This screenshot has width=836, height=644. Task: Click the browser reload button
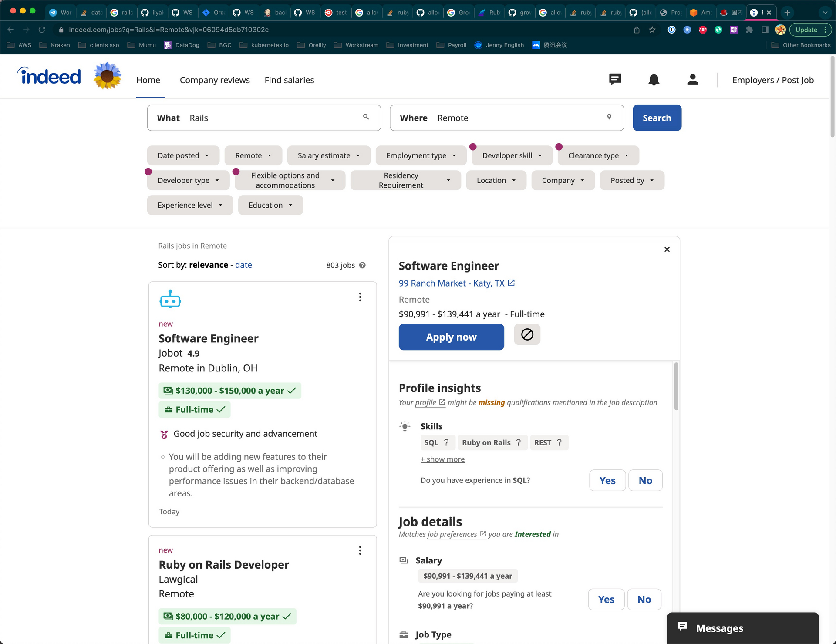(42, 30)
